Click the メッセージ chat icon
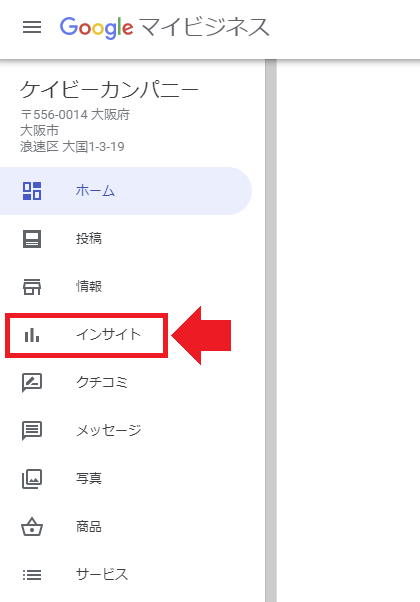 tap(32, 430)
